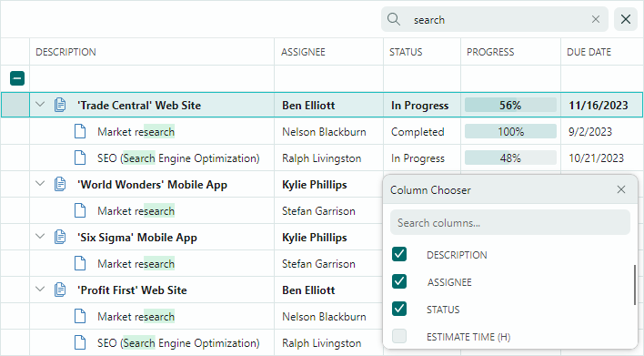Collapse the 'Six Sigma' Mobile App row
This screenshot has height=356, width=644.
point(40,237)
